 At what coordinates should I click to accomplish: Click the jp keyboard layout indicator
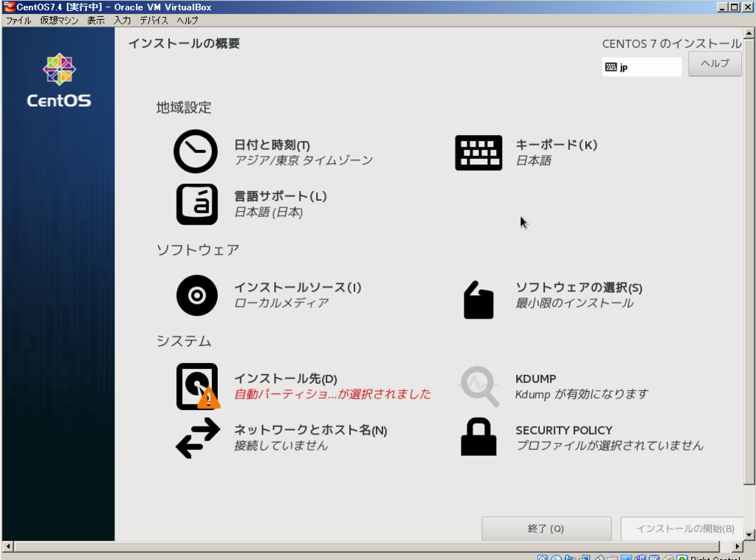[x=642, y=67]
